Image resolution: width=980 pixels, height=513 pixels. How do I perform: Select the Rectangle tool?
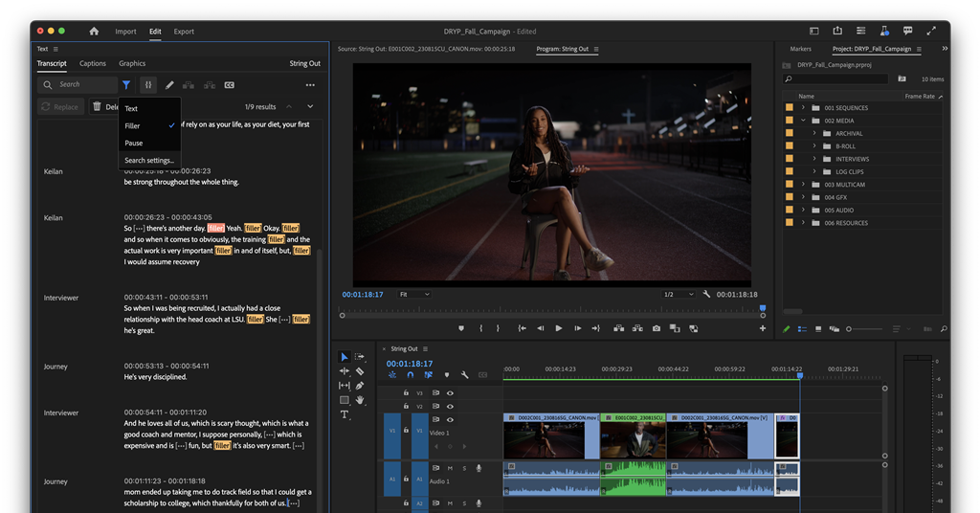point(345,400)
